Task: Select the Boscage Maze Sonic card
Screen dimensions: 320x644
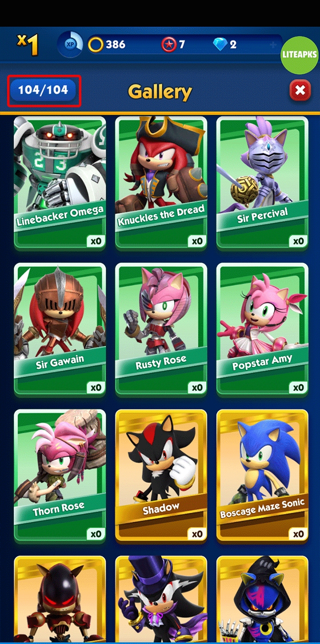Action: pyautogui.click(x=262, y=476)
